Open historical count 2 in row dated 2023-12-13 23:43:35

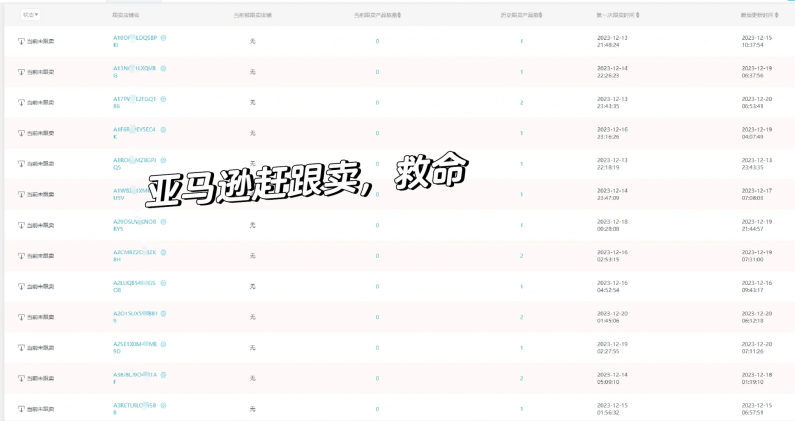[x=521, y=102]
